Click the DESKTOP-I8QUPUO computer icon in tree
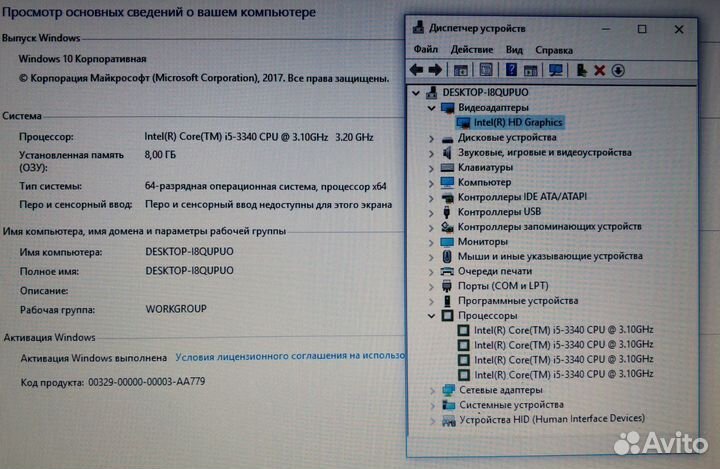This screenshot has height=469, width=720. click(431, 92)
